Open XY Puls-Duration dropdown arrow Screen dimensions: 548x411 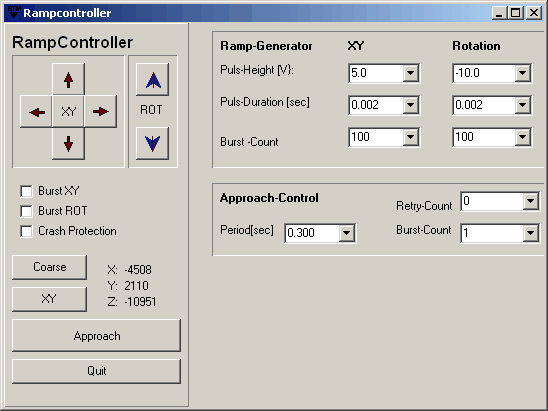(411, 105)
